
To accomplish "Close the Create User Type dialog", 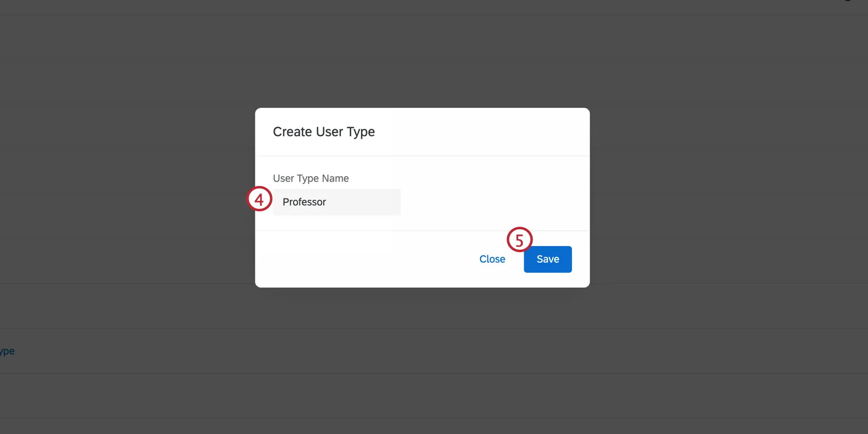I will [492, 259].
